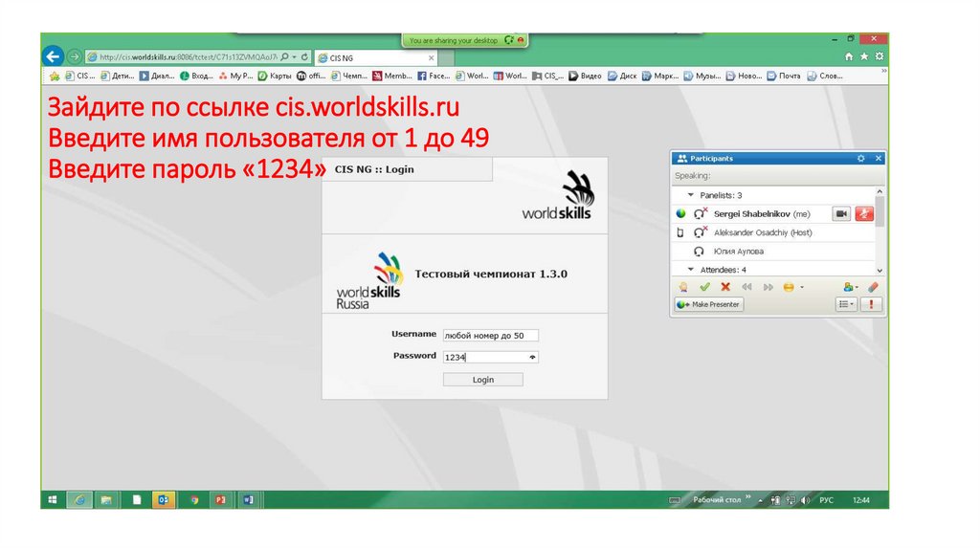Open the 'My P...' bookmark
Image resolution: width=980 pixels, height=549 pixels.
[x=235, y=77]
